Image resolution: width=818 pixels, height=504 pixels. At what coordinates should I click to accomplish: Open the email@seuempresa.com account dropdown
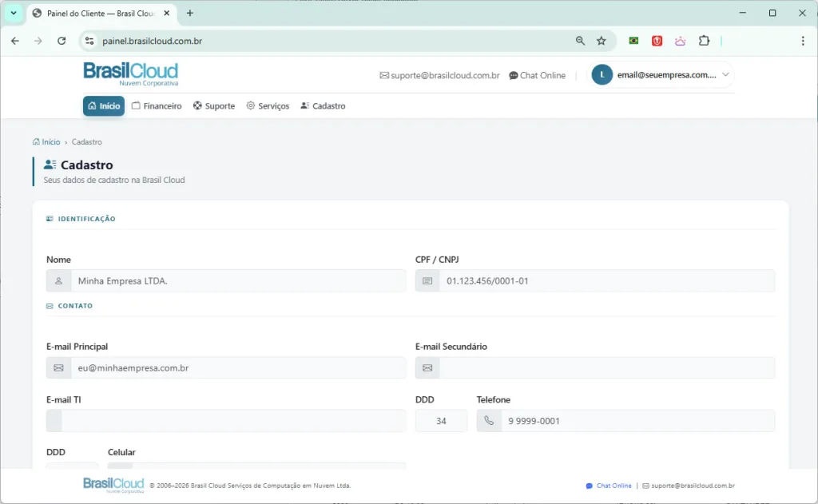(x=671, y=74)
